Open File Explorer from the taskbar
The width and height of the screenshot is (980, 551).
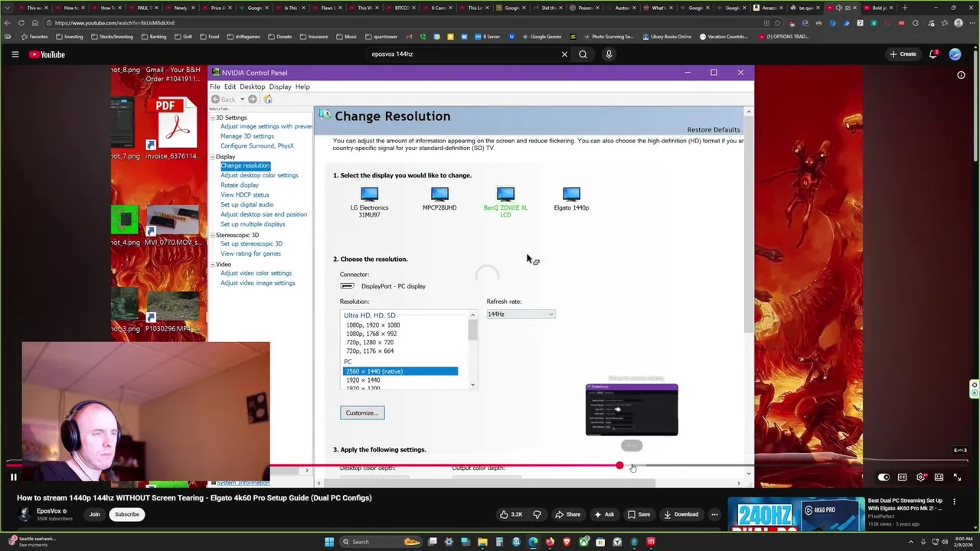click(x=482, y=542)
